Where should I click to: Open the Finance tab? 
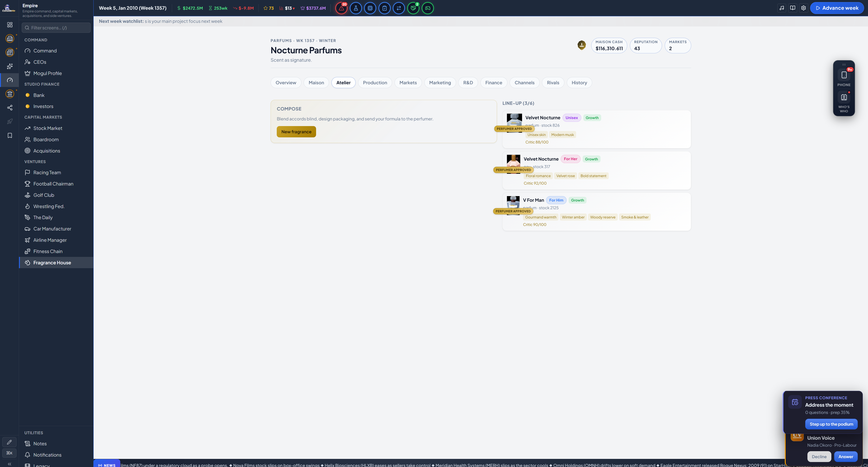tap(493, 82)
